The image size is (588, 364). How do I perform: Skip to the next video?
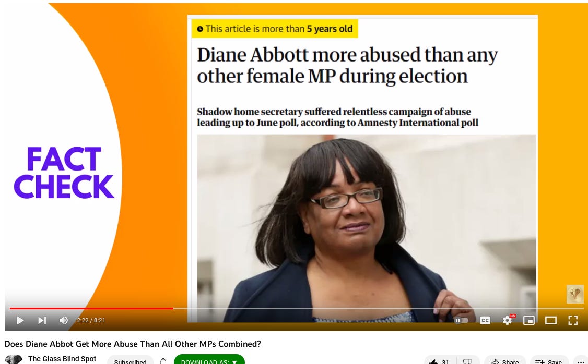[42, 320]
